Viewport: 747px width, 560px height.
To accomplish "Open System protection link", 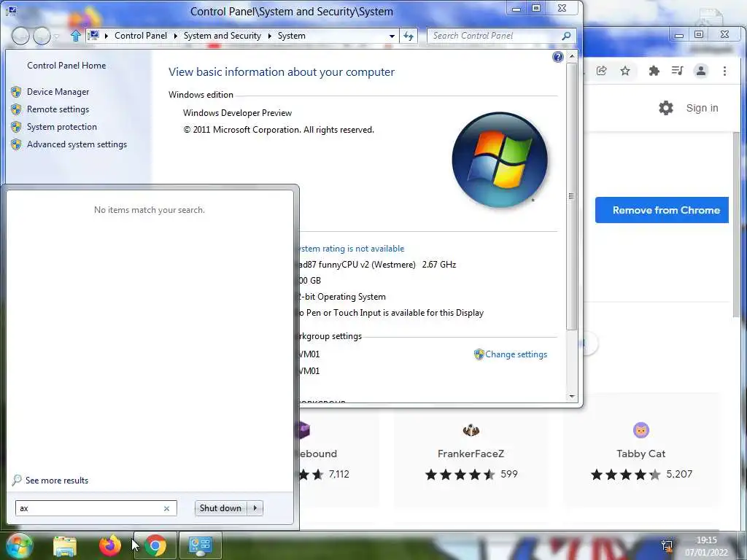I will point(61,127).
